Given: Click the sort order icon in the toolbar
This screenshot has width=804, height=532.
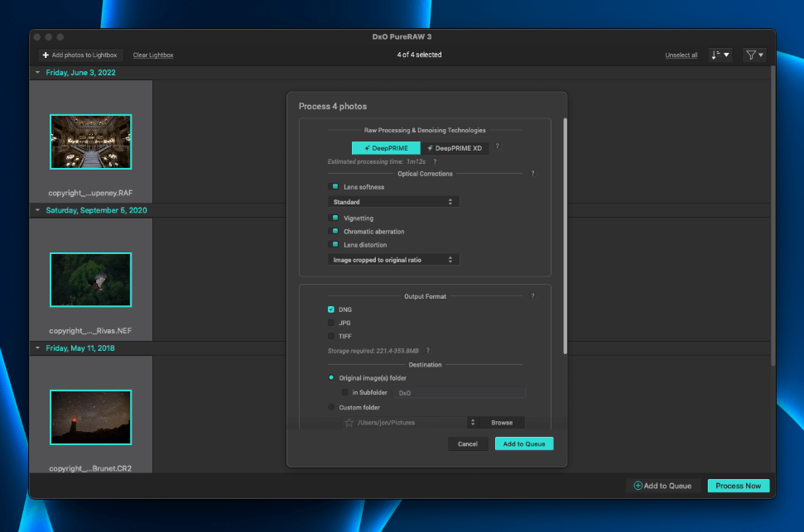Looking at the screenshot, I should tap(720, 55).
